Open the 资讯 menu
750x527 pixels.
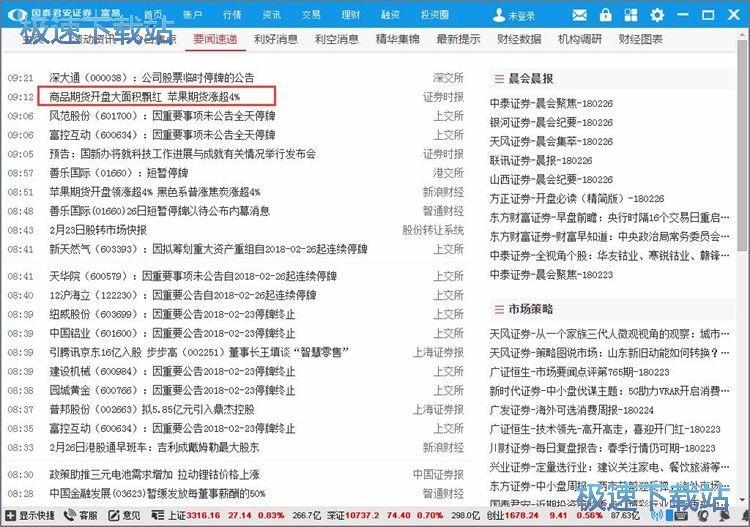tap(271, 15)
